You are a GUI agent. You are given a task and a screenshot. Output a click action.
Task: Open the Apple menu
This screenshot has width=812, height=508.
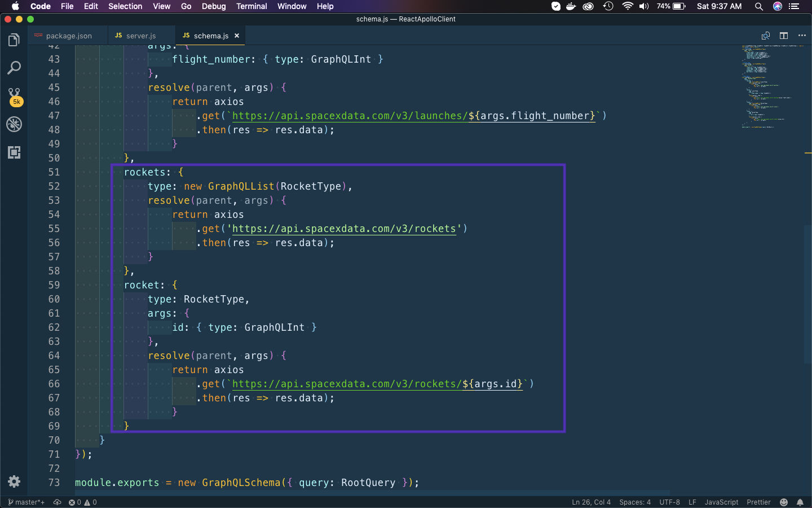[x=15, y=6]
